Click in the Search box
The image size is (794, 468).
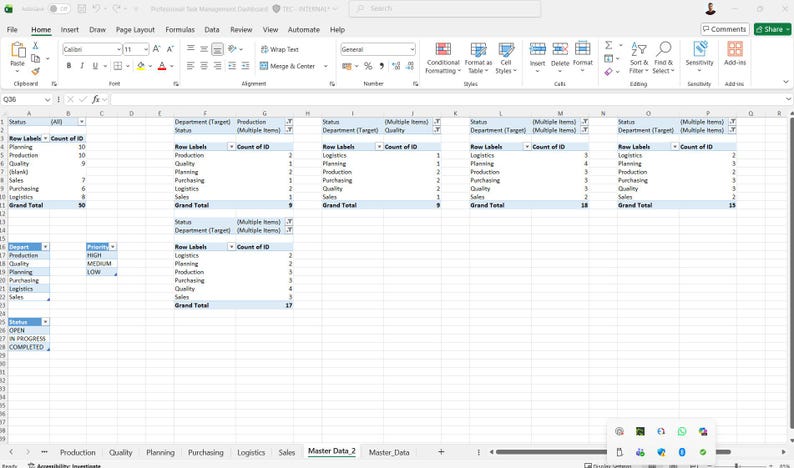(445, 9)
